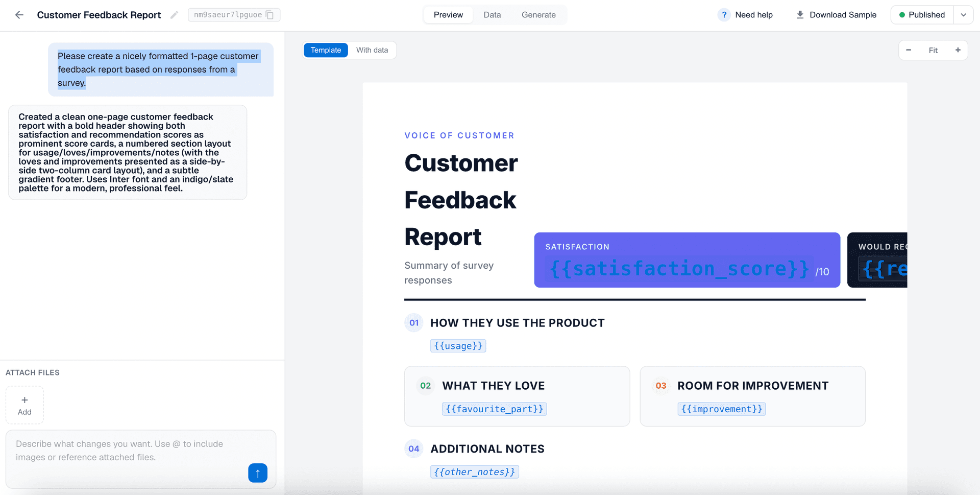Click the {{improvement}} placeholder
The height and width of the screenshot is (495, 980).
[722, 409]
